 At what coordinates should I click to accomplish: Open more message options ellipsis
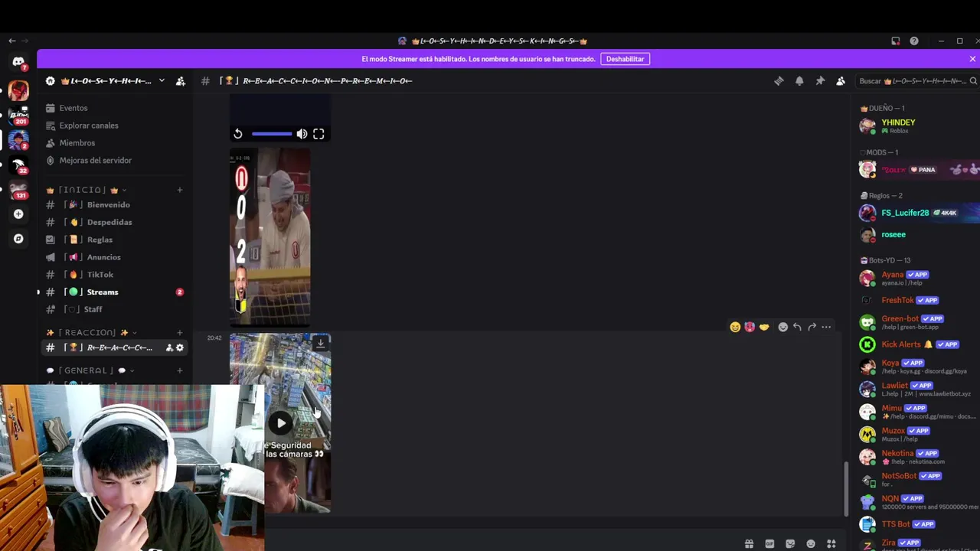826,327
